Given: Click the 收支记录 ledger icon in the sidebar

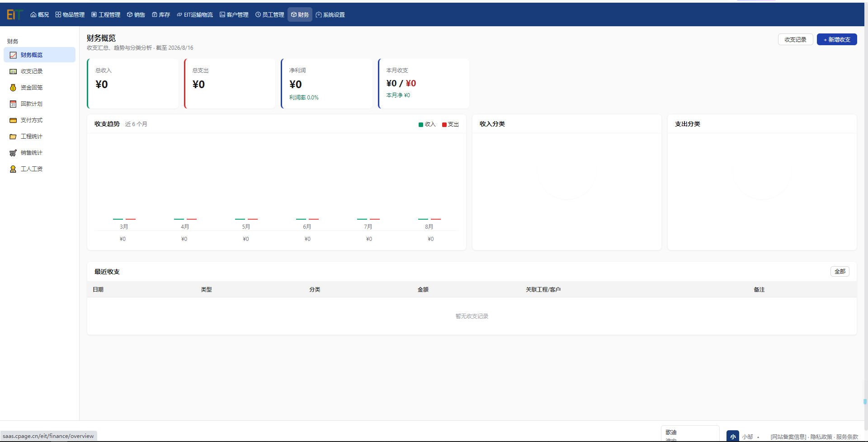Looking at the screenshot, I should coord(13,71).
